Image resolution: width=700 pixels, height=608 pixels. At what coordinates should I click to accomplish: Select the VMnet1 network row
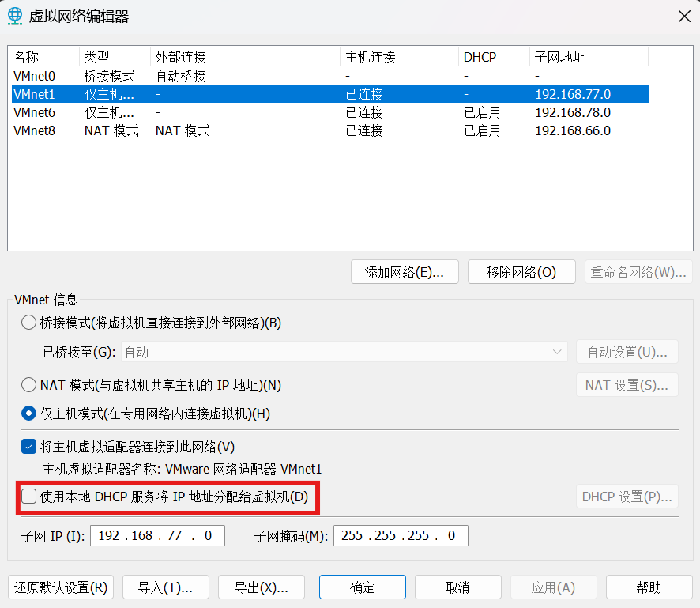pos(330,94)
